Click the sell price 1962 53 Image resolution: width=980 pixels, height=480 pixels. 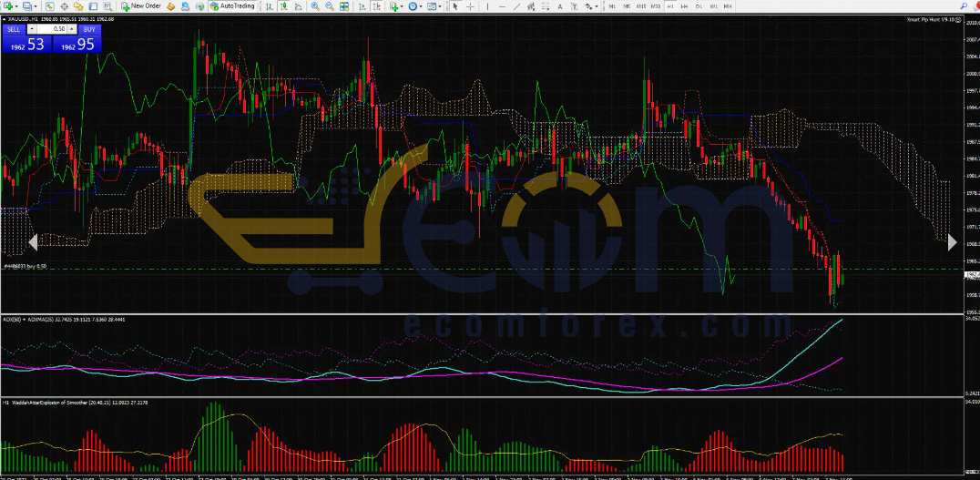click(x=27, y=45)
